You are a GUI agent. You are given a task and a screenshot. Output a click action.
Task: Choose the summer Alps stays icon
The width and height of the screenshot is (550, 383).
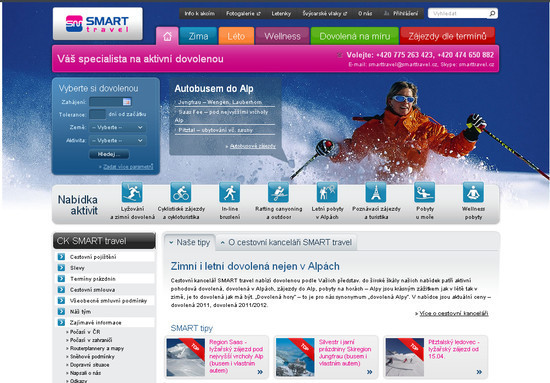(327, 192)
